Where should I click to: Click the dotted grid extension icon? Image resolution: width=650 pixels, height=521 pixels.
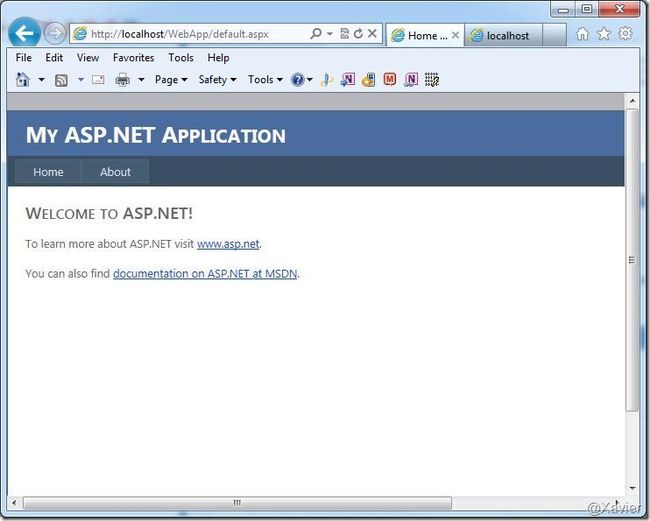pyautogui.click(x=432, y=79)
